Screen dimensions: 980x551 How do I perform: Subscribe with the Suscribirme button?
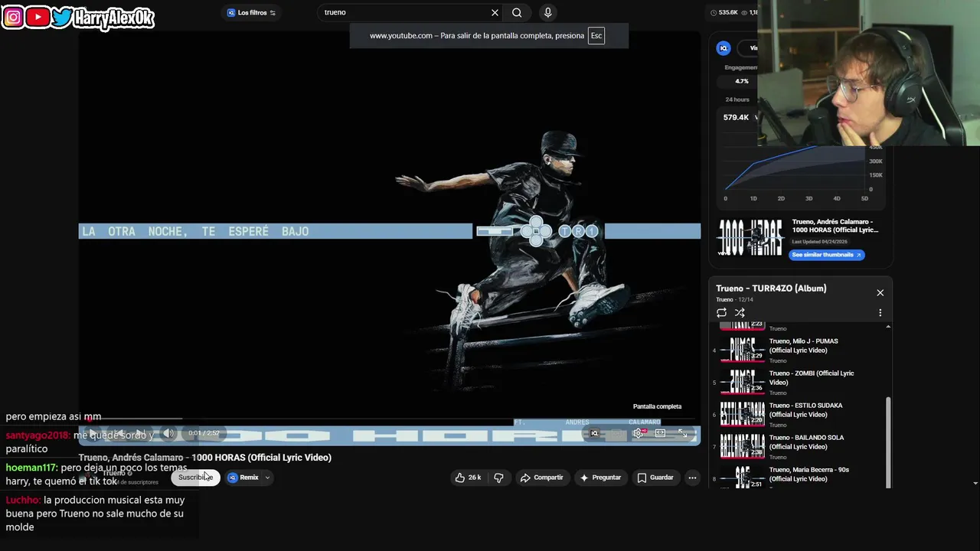pyautogui.click(x=195, y=478)
